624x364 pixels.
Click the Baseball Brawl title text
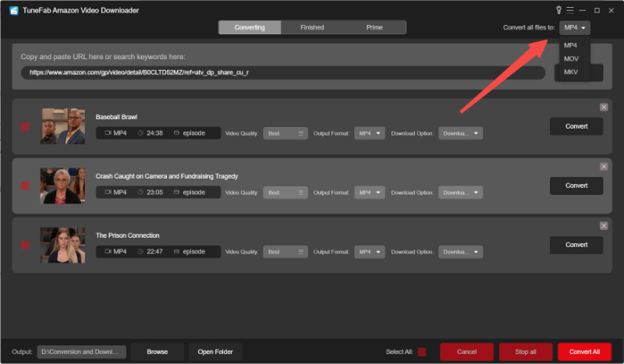coord(116,117)
